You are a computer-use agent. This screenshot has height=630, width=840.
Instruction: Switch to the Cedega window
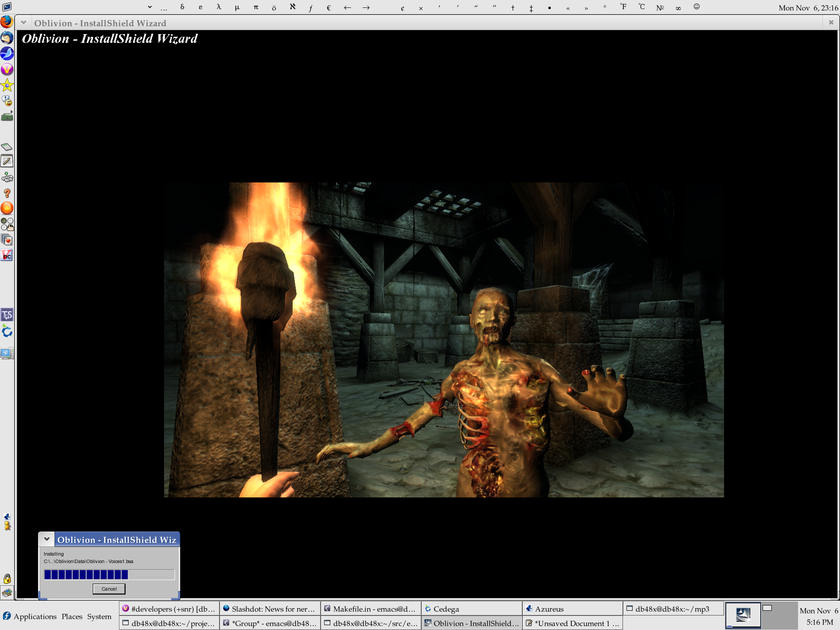[x=472, y=609]
